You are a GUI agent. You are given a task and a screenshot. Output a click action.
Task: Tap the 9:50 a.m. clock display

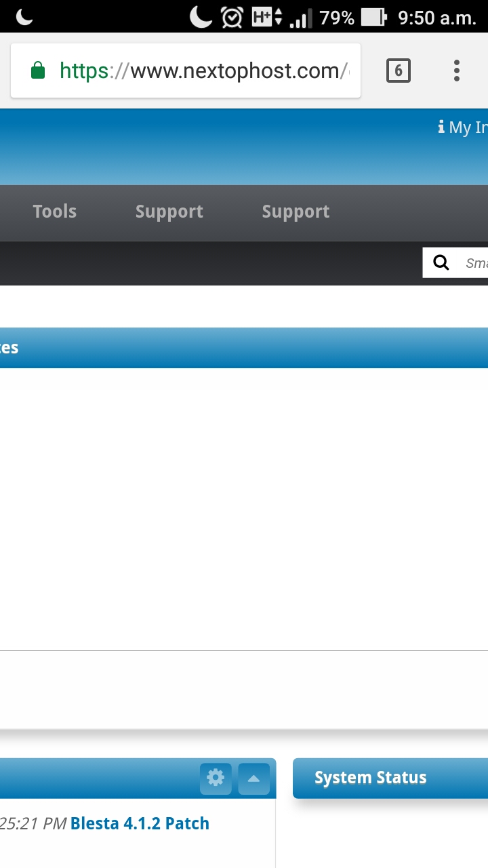click(437, 18)
